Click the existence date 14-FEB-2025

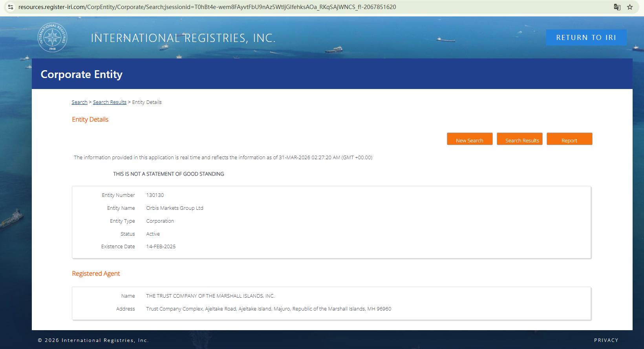point(161,247)
